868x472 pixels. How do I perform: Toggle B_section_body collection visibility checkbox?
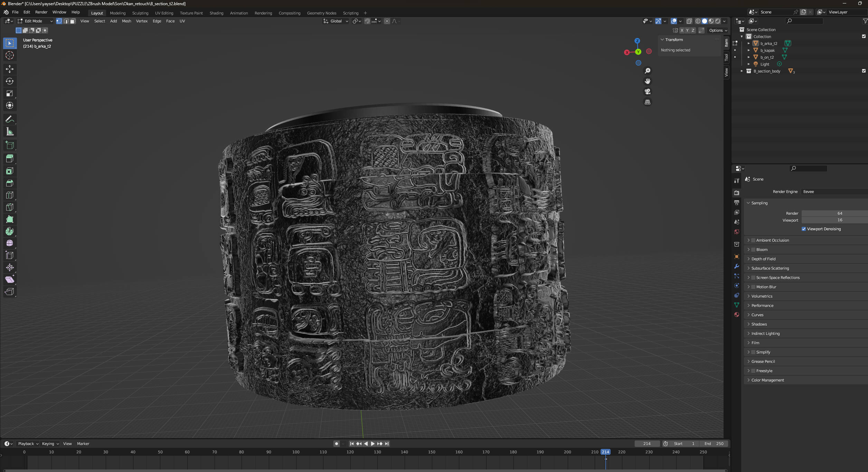[x=864, y=71]
